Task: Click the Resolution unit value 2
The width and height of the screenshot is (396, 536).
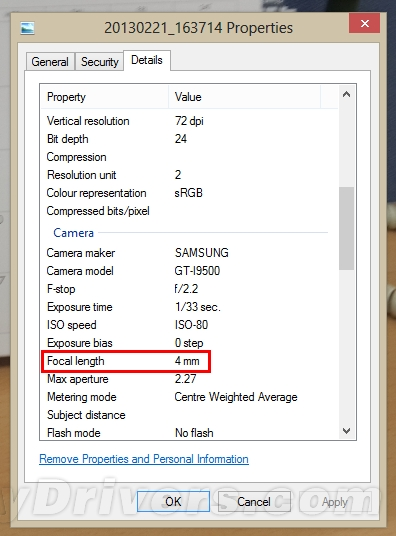Action: click(x=178, y=175)
